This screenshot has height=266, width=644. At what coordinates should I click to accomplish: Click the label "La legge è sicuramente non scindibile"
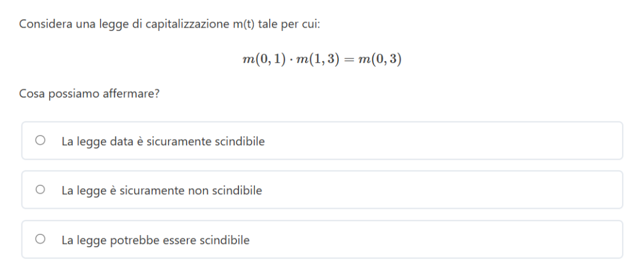click(x=162, y=190)
